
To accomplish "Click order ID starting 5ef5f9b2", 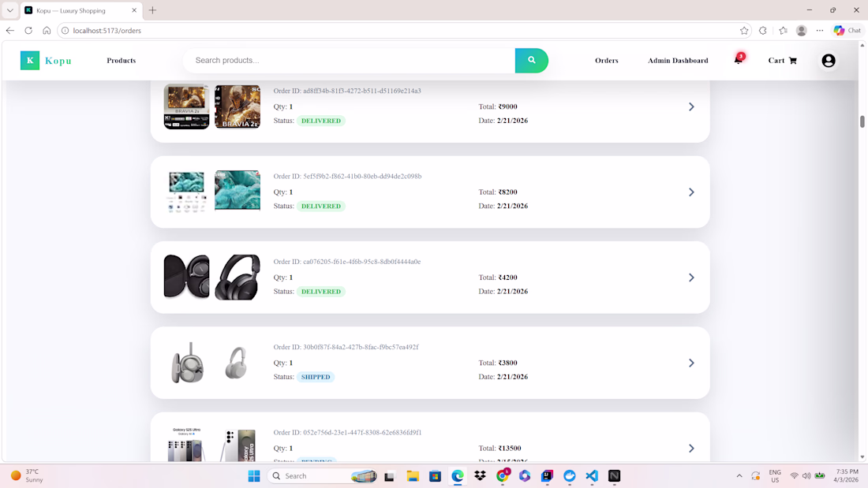I will (347, 177).
